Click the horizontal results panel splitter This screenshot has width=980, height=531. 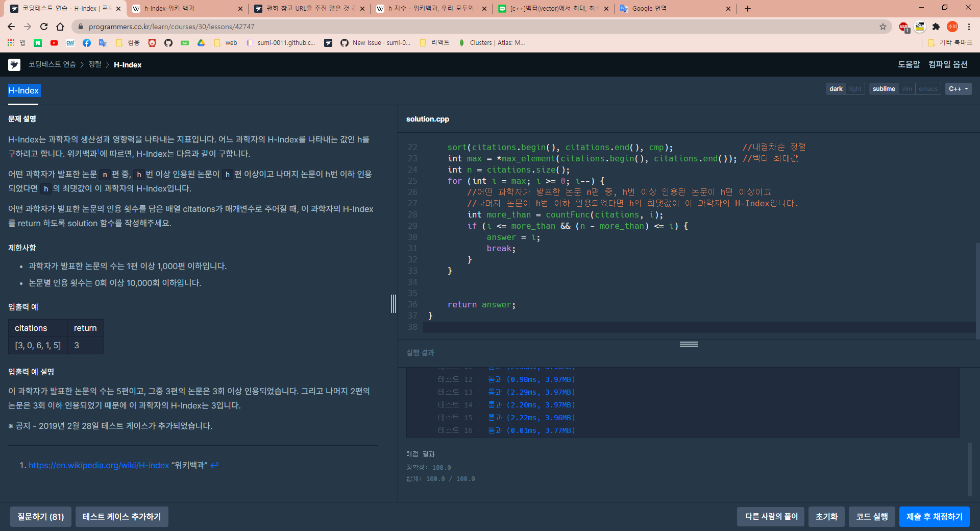[x=689, y=344]
